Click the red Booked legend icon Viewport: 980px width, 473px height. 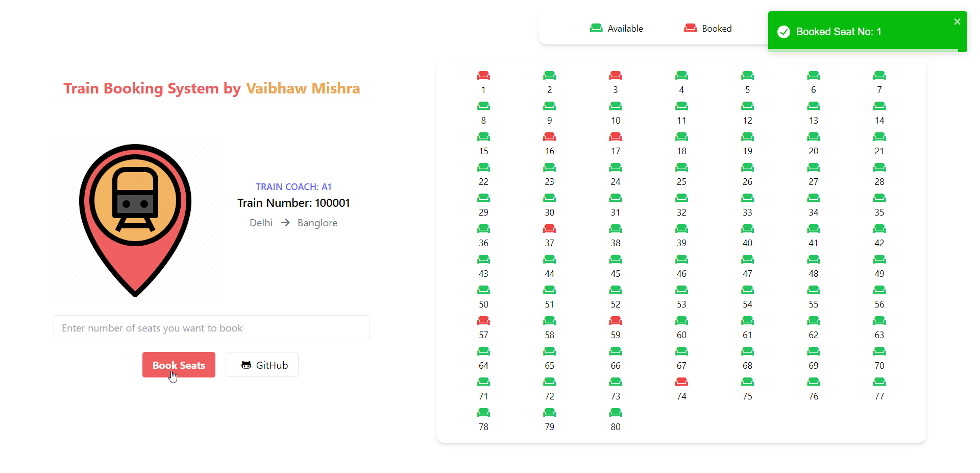click(689, 28)
